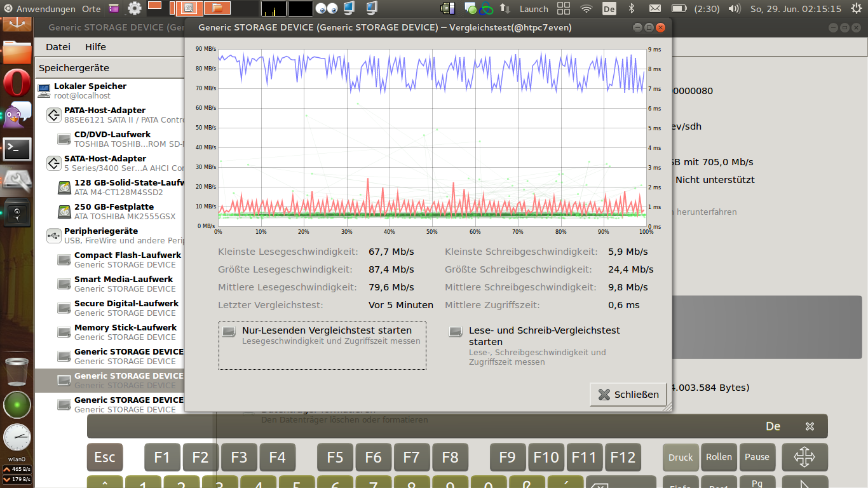Click the Bluetooth icon in top panel
The image size is (868, 488).
point(631,9)
